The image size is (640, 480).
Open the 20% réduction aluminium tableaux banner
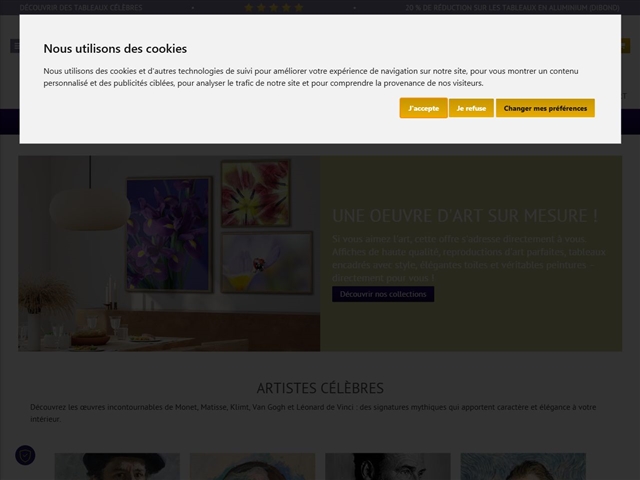tap(512, 7)
